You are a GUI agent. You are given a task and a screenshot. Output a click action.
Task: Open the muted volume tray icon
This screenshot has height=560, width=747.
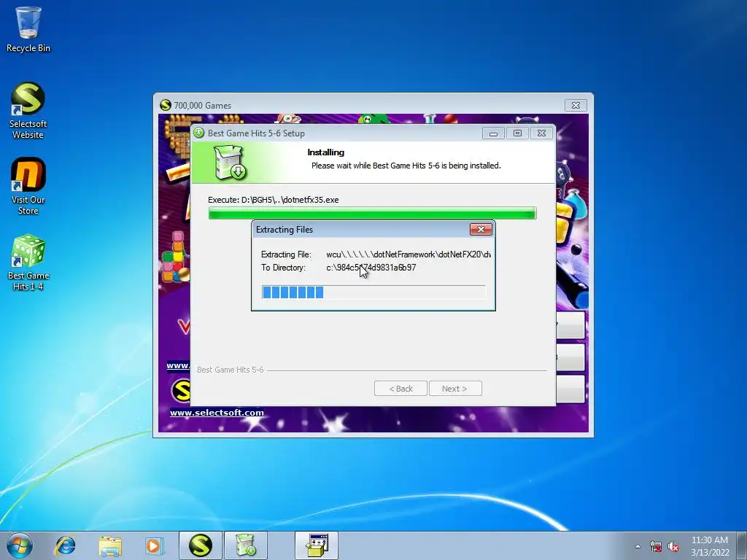[673, 546]
